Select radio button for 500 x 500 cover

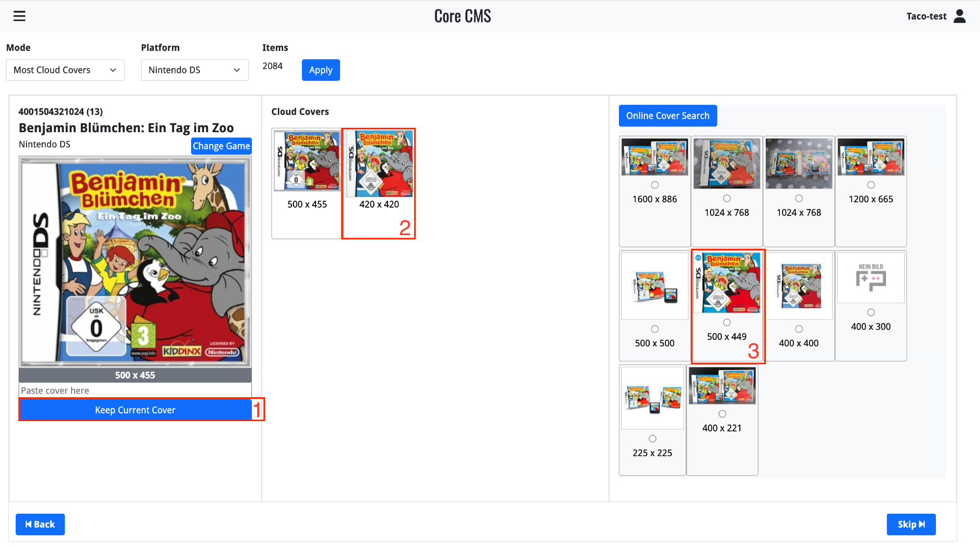655,329
